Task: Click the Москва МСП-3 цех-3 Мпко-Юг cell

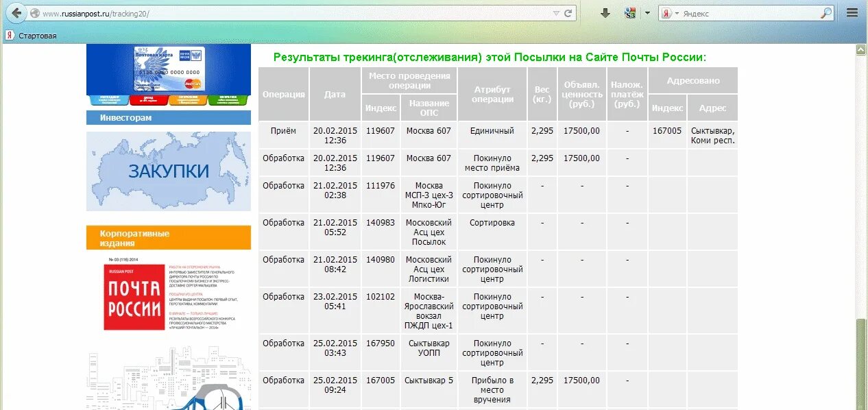Action: [x=429, y=195]
